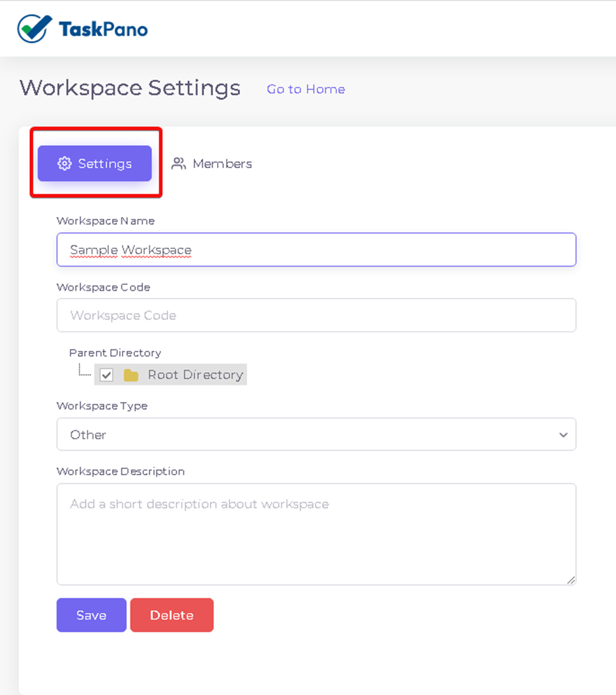The image size is (616, 695).
Task: Toggle the Root Directory checkbox
Action: [106, 375]
